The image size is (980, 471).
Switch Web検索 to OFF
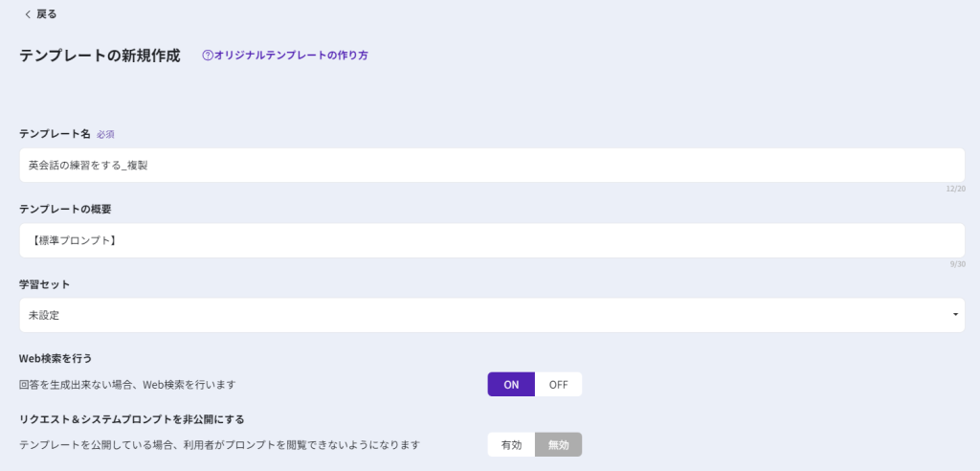[558, 384]
